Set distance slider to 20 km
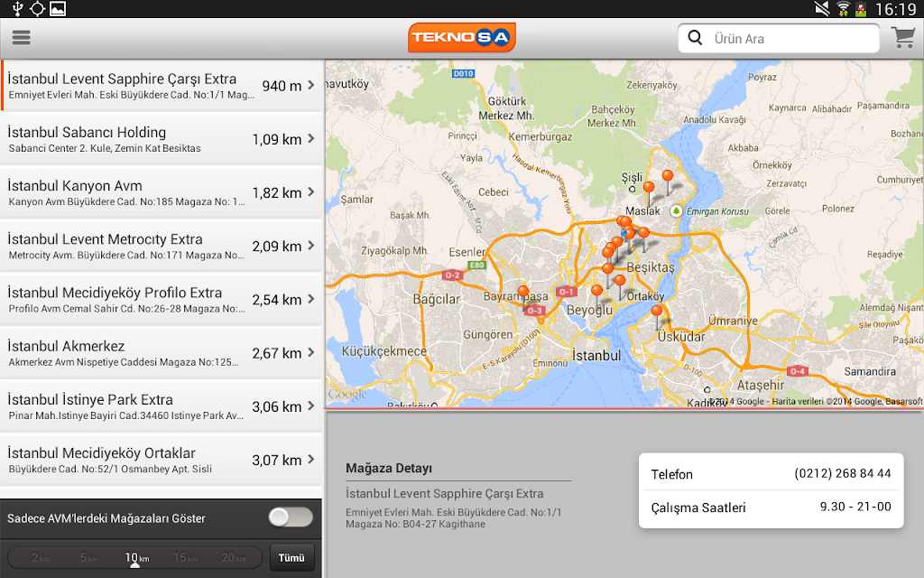This screenshot has height=578, width=924. [x=234, y=557]
